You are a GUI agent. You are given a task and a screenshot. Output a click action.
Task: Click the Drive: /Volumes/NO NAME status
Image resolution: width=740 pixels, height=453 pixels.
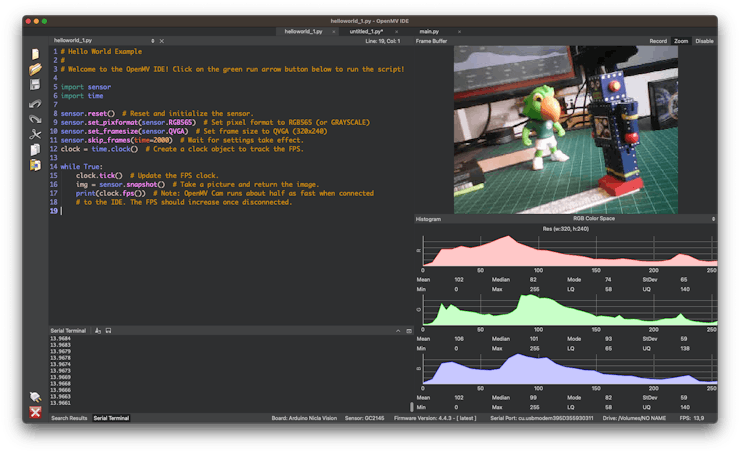(x=634, y=418)
